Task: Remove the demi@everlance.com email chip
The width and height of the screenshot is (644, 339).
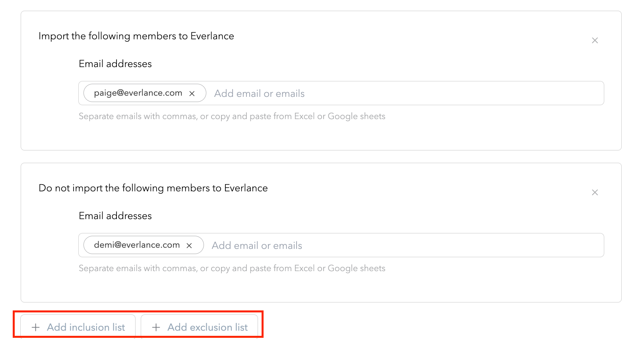Action: coord(189,245)
